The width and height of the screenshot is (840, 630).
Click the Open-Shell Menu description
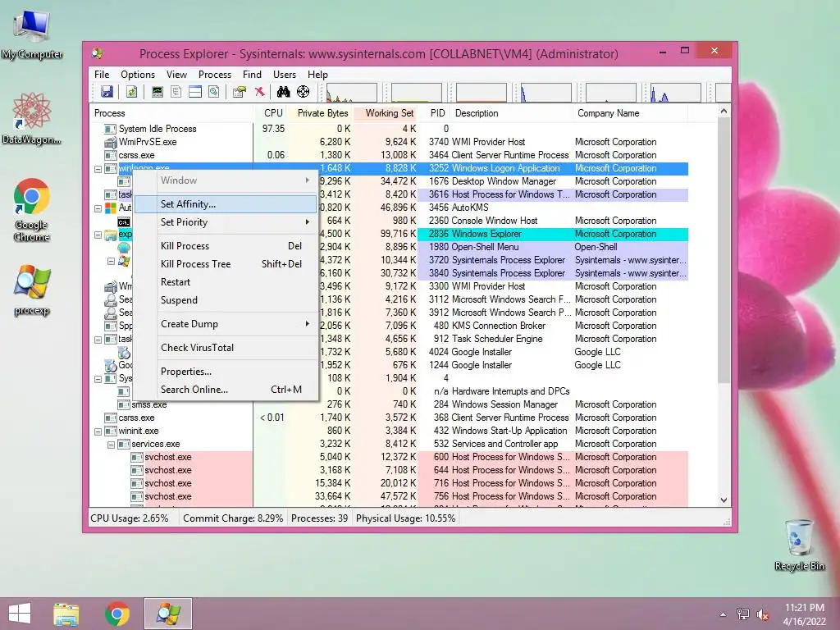click(x=485, y=247)
